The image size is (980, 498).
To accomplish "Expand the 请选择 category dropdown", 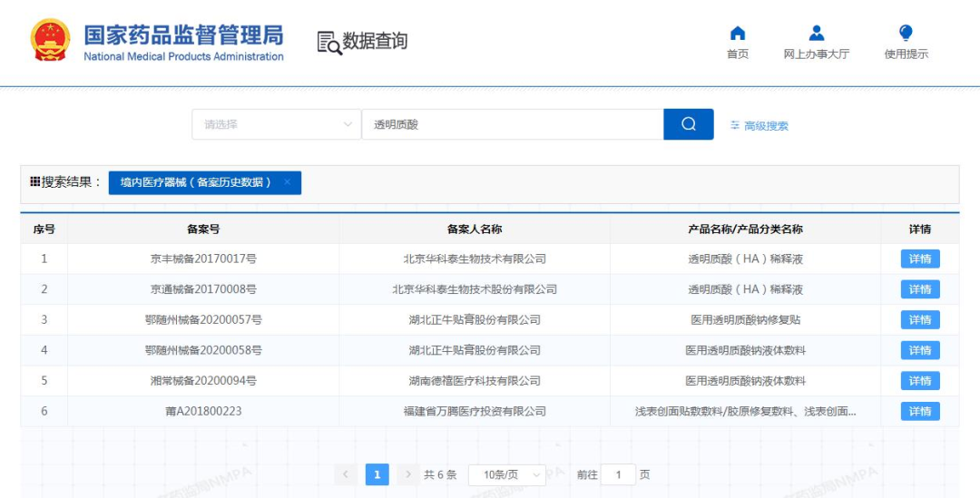I will (276, 124).
